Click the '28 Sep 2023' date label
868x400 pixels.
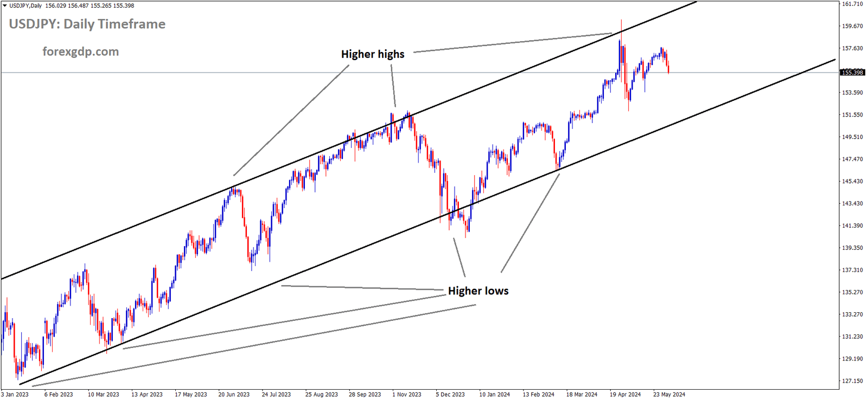click(x=365, y=395)
